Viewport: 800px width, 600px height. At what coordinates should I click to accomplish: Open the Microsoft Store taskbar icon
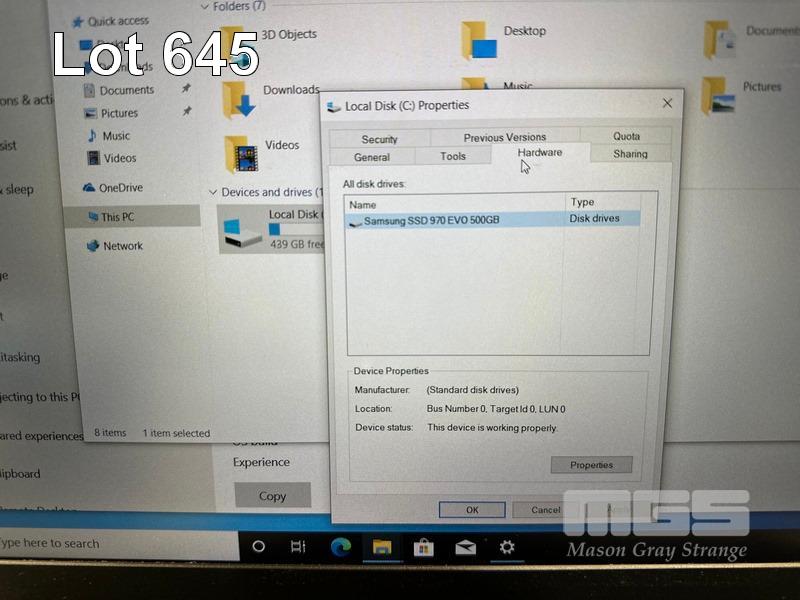(423, 546)
